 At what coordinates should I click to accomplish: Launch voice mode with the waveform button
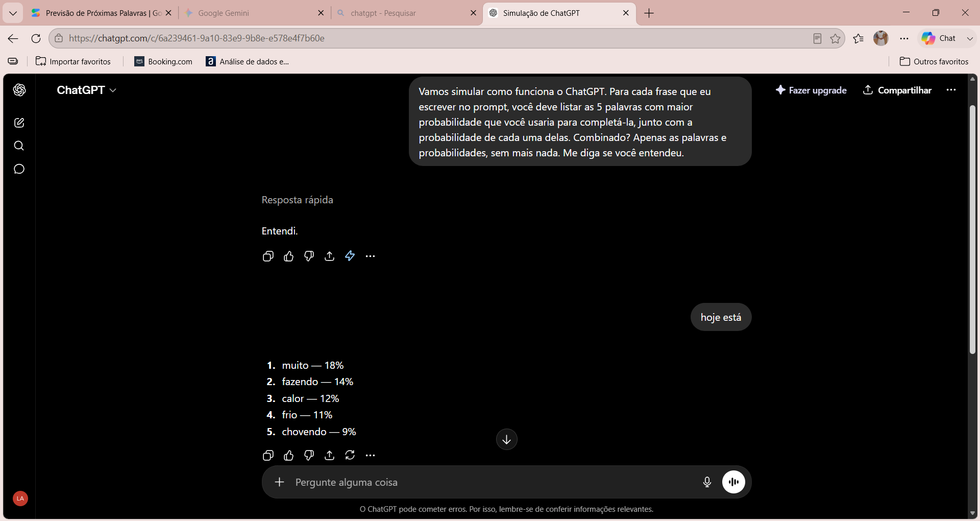point(733,482)
